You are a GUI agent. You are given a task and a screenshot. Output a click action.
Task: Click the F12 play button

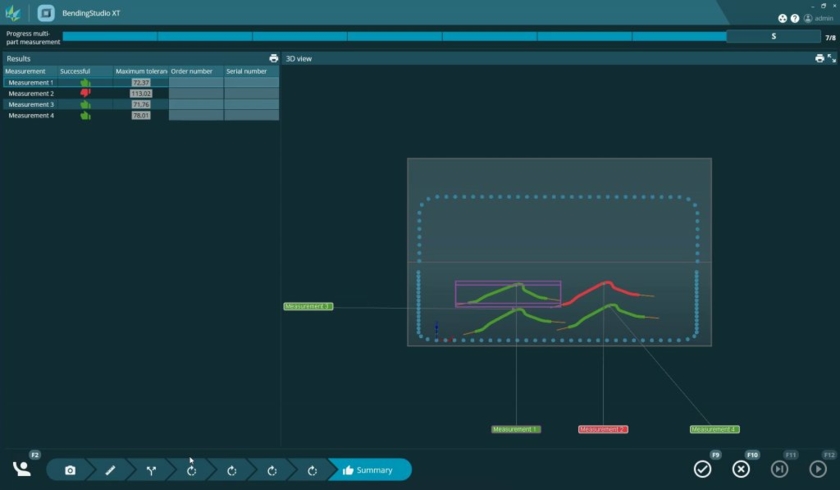818,469
